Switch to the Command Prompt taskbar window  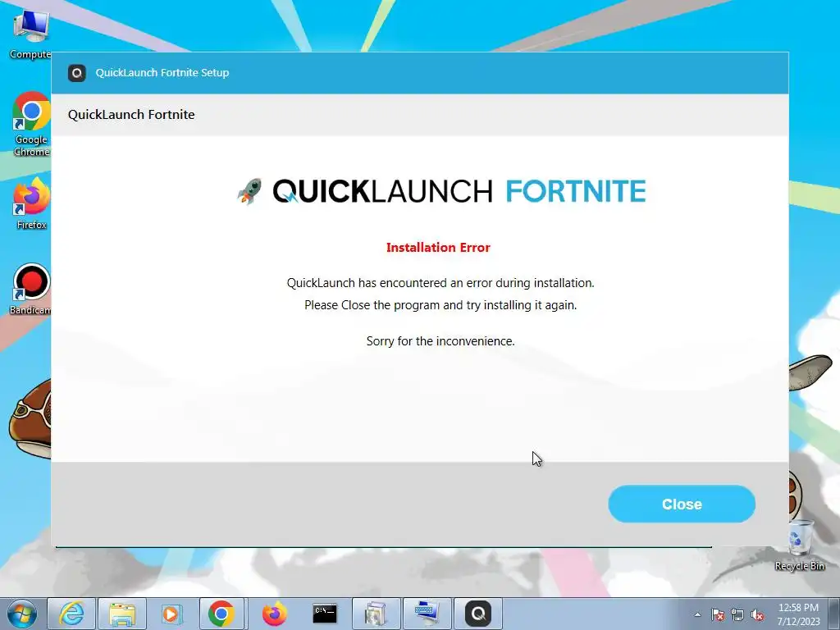[x=325, y=614]
